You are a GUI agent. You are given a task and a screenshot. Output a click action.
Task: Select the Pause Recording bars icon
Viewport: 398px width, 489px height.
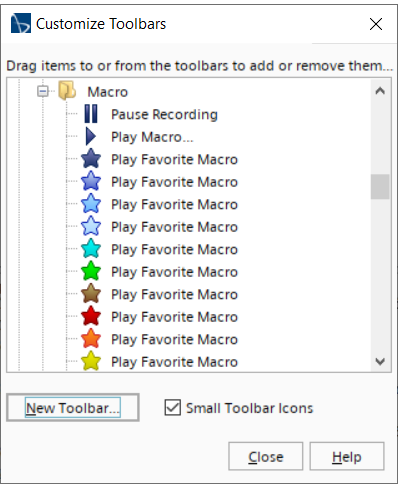91,114
